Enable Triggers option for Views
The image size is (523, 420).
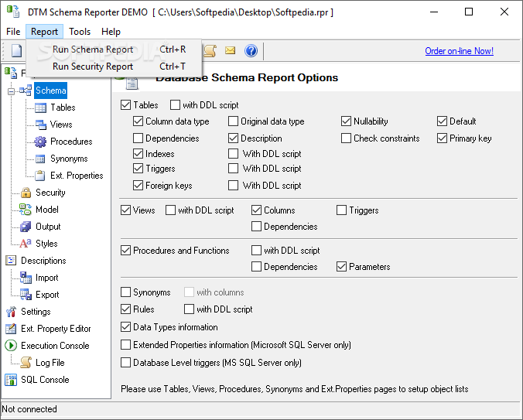click(x=341, y=210)
